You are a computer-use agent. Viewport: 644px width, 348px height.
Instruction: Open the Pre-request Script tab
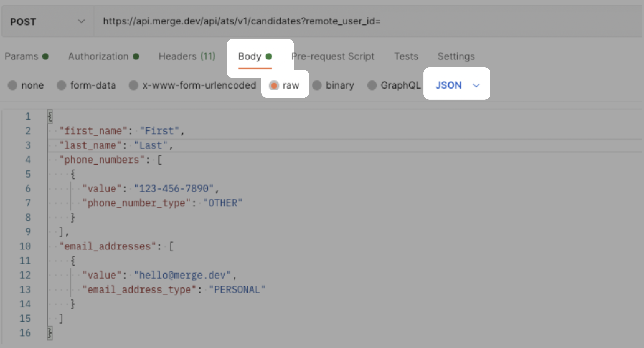click(x=333, y=56)
